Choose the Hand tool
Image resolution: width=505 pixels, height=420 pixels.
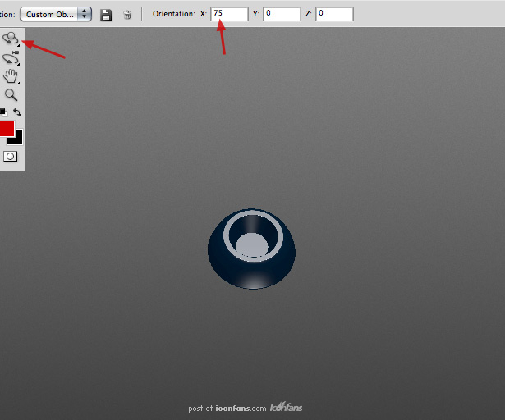11,76
